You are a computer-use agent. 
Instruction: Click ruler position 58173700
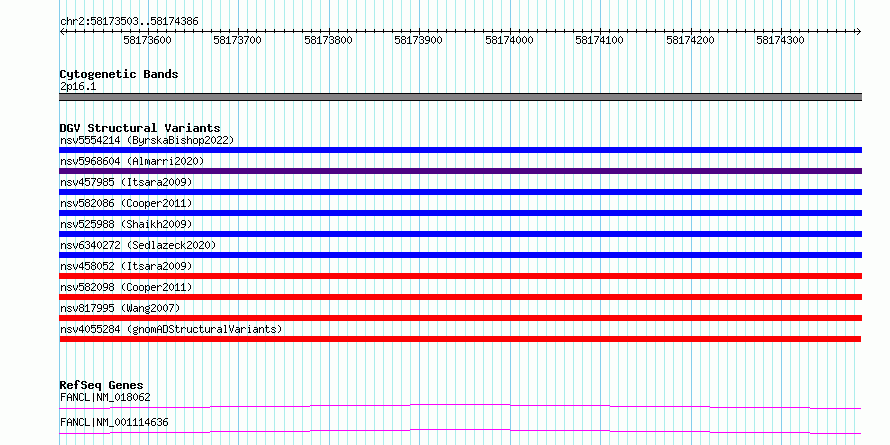(x=237, y=41)
